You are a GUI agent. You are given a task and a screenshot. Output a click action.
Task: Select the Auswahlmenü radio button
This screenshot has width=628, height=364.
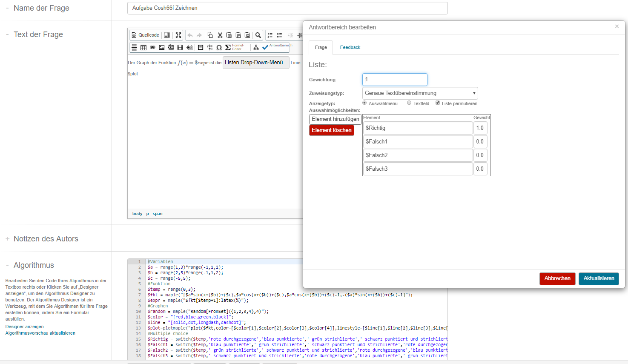coord(364,103)
